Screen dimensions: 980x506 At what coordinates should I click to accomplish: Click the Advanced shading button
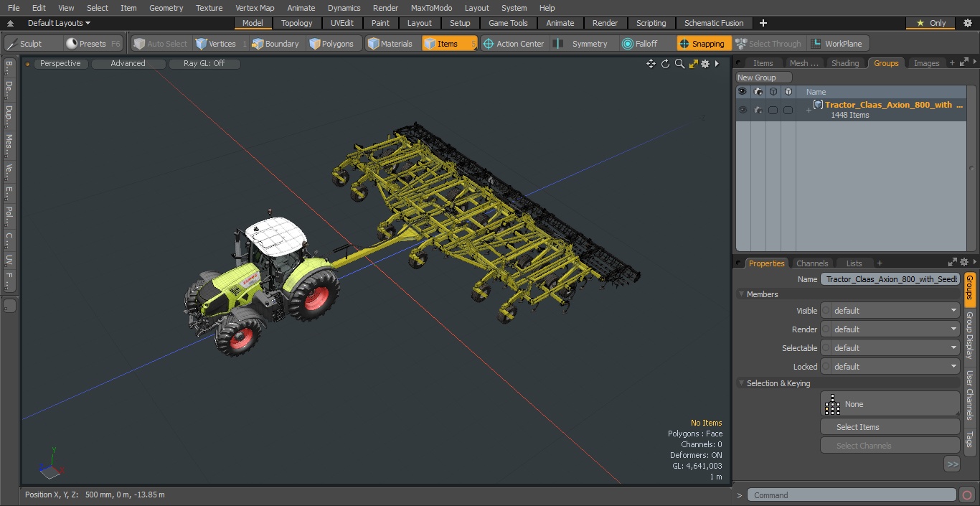pos(128,64)
